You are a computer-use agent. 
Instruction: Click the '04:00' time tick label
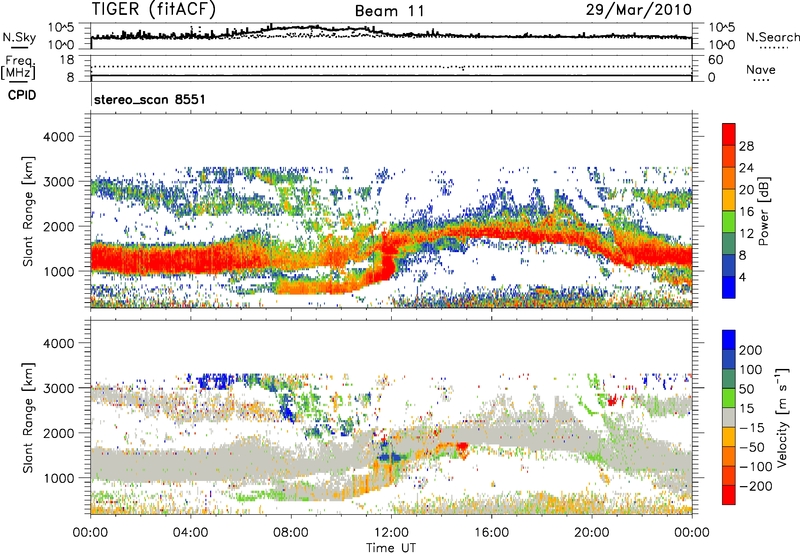pyautogui.click(x=191, y=533)
